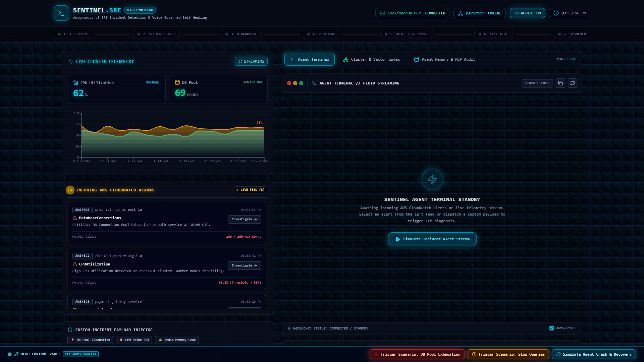
Task: Select the 5. Voice Governance pipeline step
Action: [407, 34]
